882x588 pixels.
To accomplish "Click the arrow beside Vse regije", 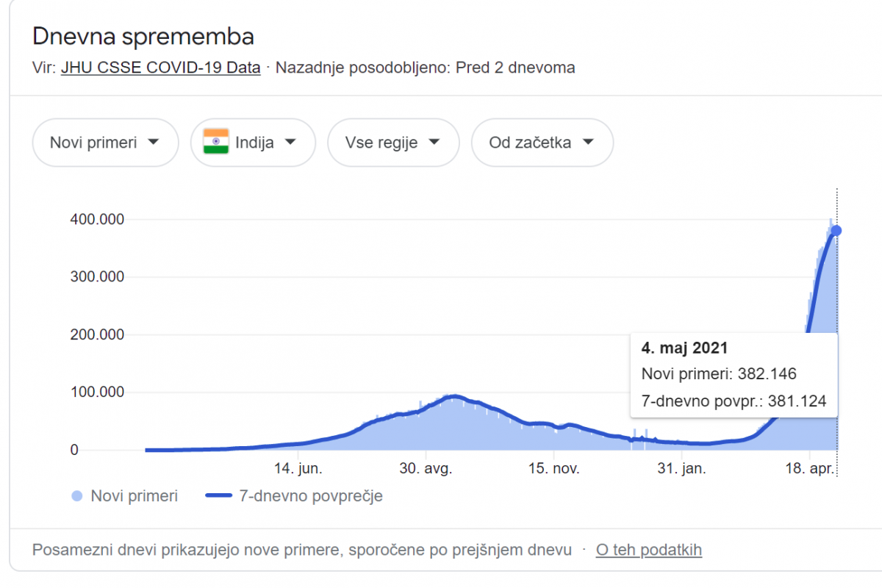I will coord(434,143).
